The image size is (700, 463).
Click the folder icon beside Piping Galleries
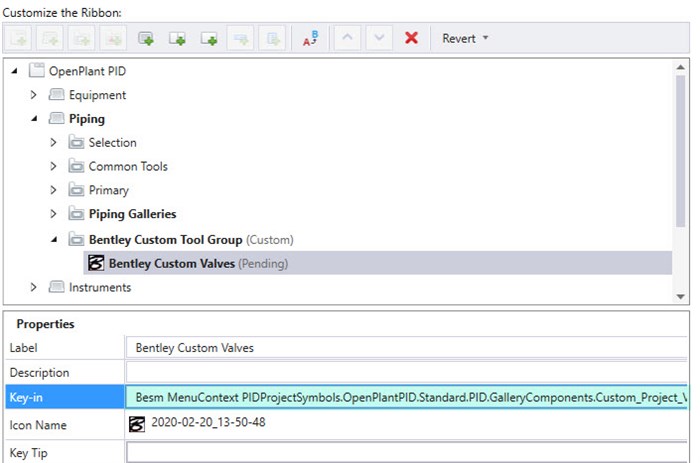coord(76,213)
